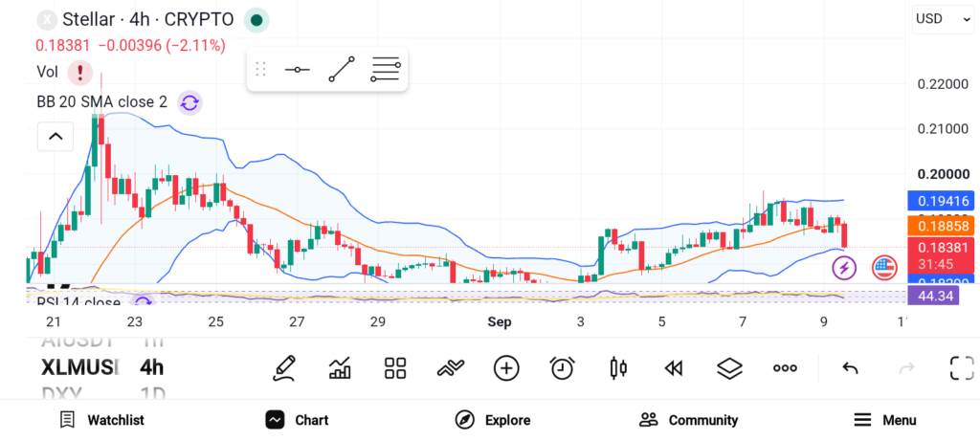This screenshot has width=980, height=441.
Task: Open the indicators chart icon
Action: click(x=340, y=368)
